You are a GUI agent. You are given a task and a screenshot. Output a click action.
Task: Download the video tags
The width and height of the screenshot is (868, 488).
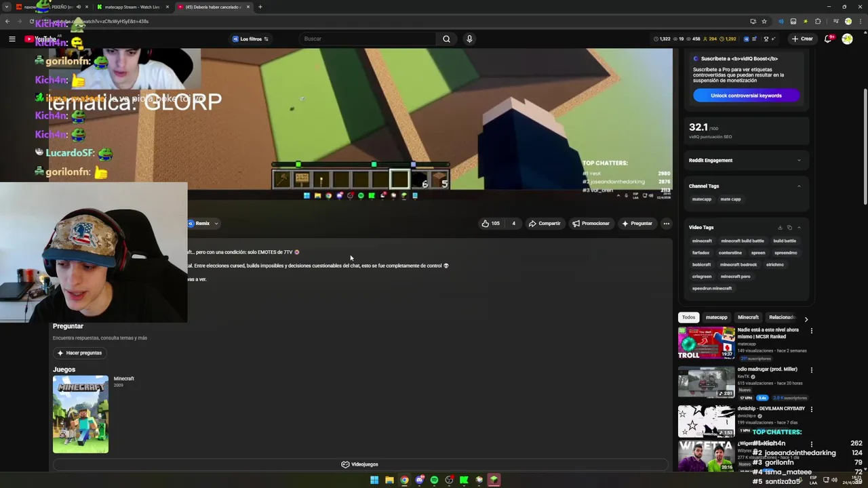pyautogui.click(x=780, y=228)
